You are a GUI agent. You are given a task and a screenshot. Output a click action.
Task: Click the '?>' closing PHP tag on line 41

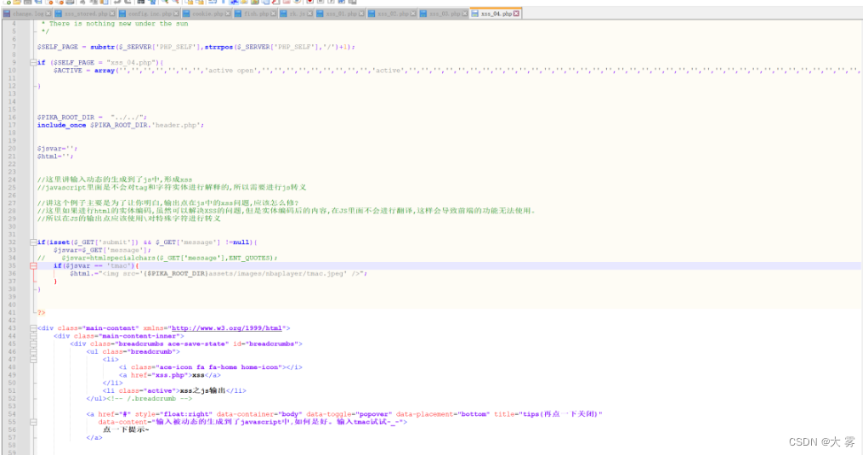click(x=41, y=313)
